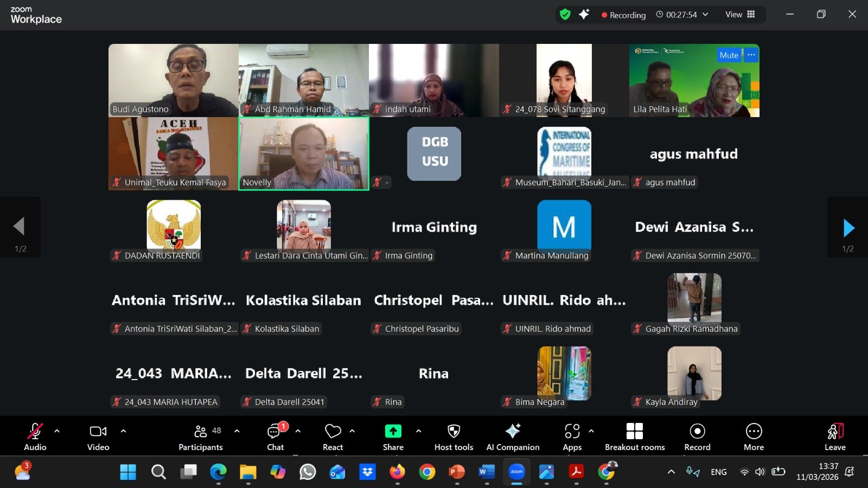Open the View layout menu

[739, 15]
